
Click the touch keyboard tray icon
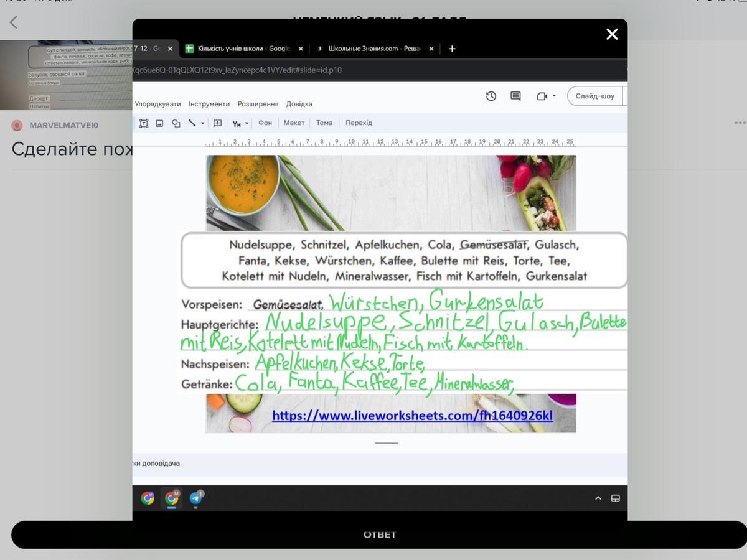coord(616,498)
